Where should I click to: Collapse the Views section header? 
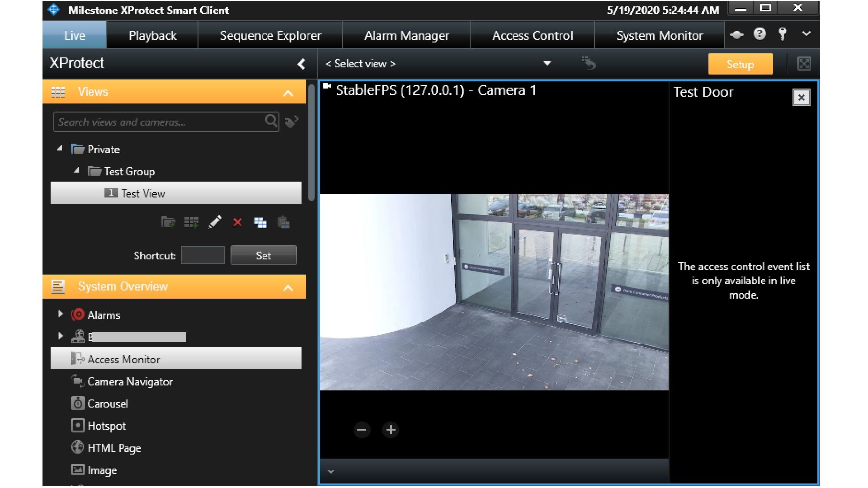[288, 93]
